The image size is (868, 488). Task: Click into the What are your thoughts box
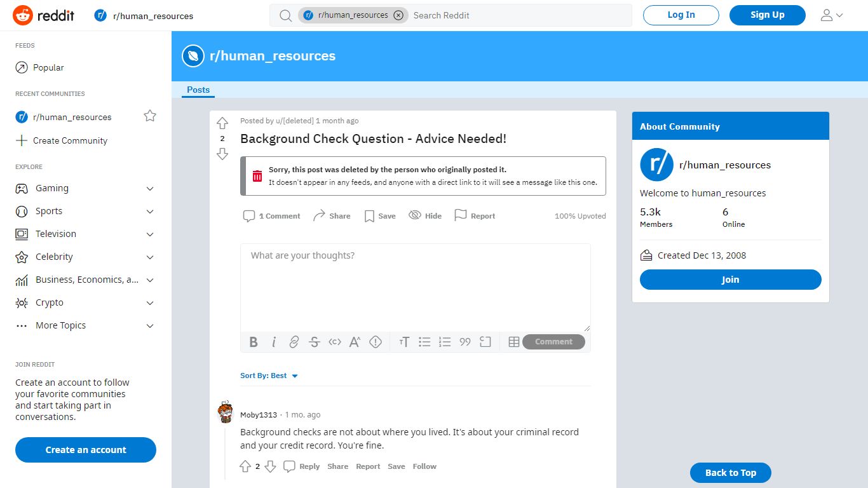coord(416,287)
